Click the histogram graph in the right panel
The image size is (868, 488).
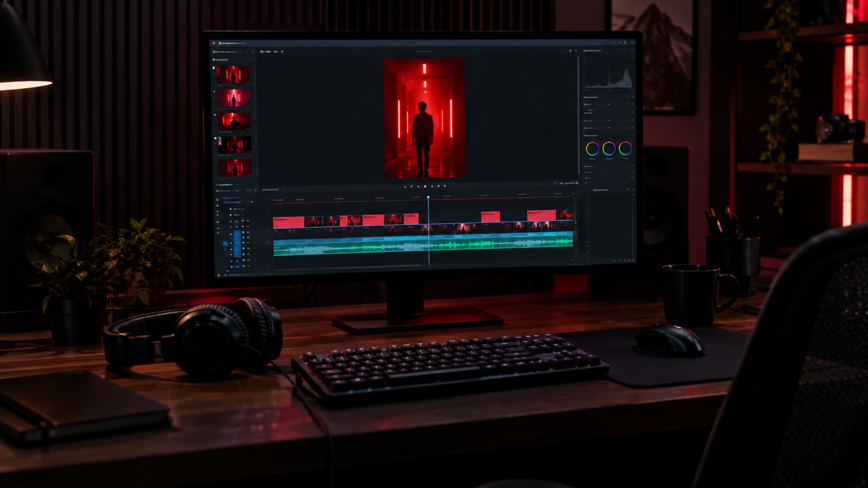pos(609,73)
